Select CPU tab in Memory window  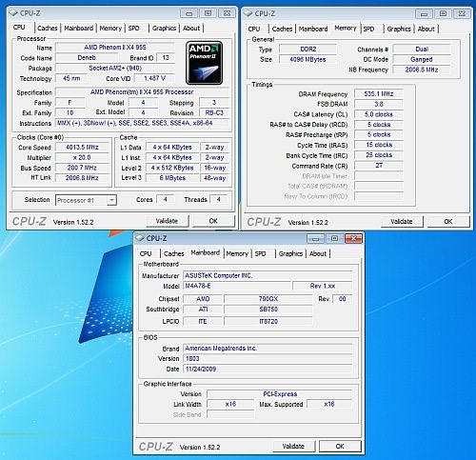pyautogui.click(x=254, y=29)
